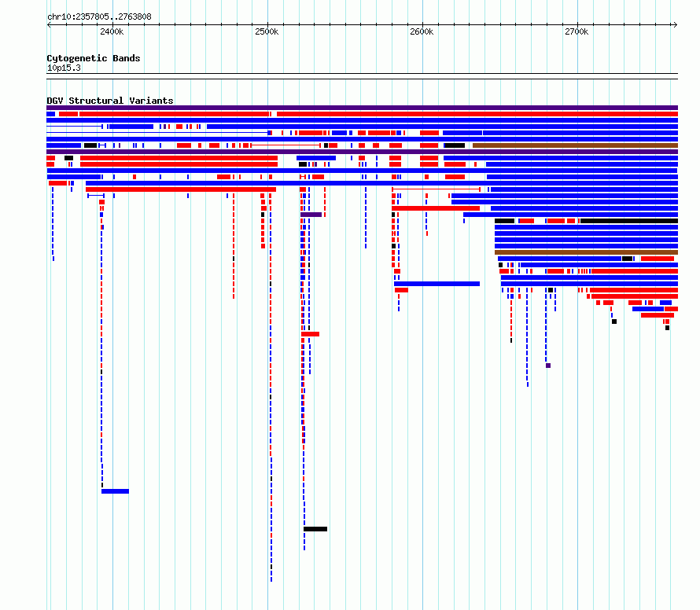Select the black square variant near 2725k

pyautogui.click(x=614, y=322)
